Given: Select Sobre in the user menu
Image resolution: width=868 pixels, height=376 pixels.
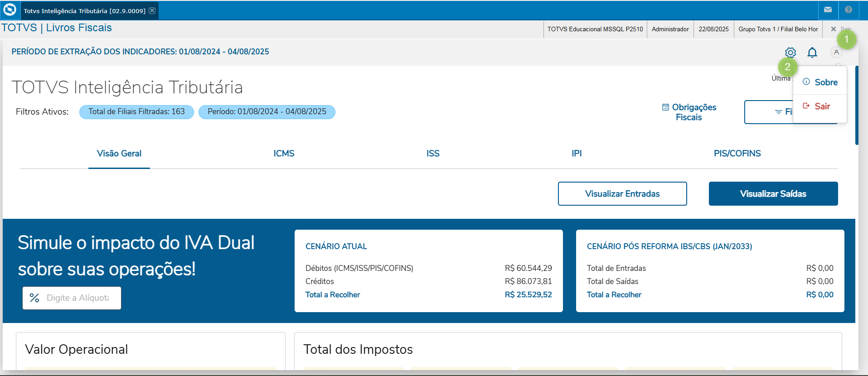Looking at the screenshot, I should 820,82.
